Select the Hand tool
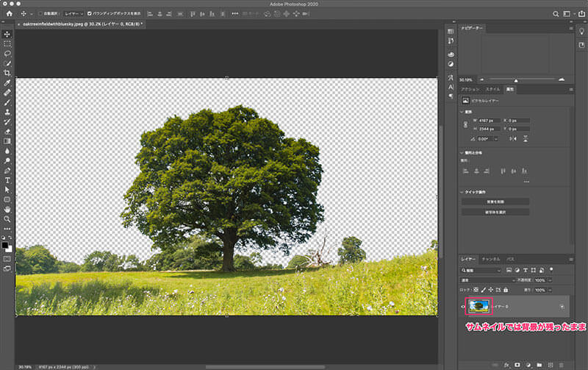588x370 pixels. pyautogui.click(x=7, y=210)
